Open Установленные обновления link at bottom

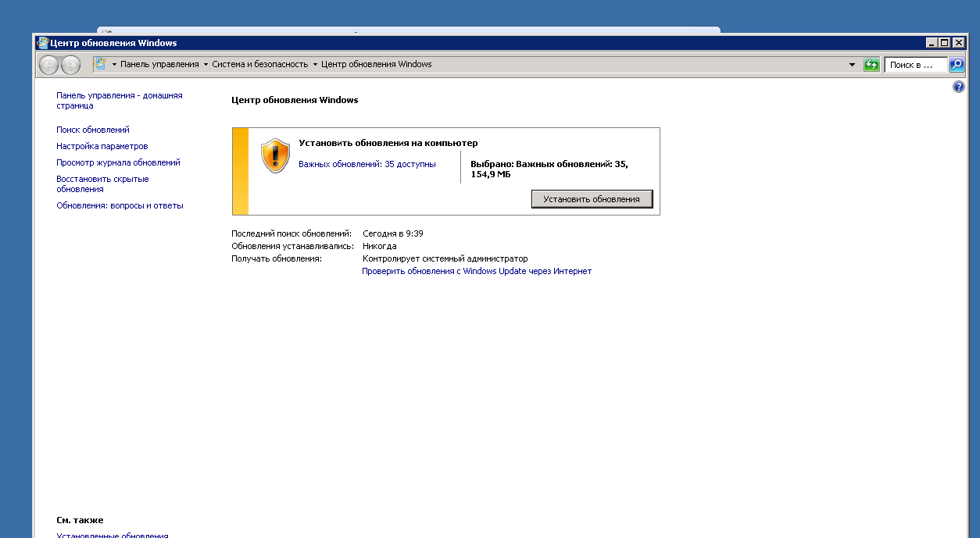113,536
